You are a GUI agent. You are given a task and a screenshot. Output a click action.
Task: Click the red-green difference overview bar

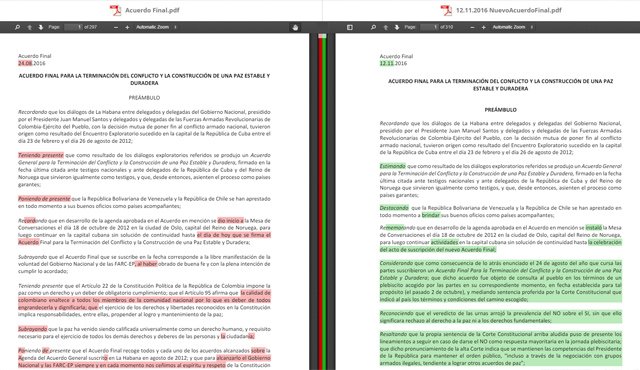click(322, 202)
